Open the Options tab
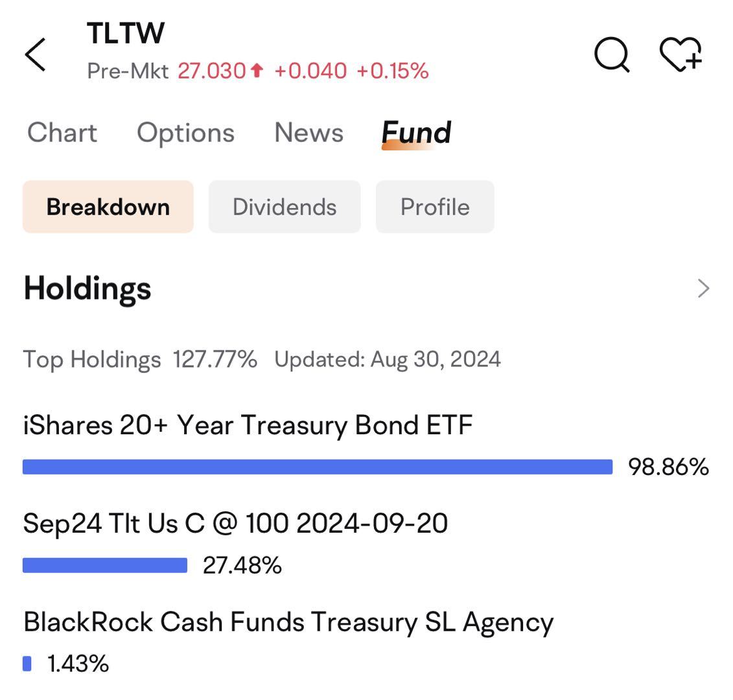733x700 pixels. [x=185, y=133]
